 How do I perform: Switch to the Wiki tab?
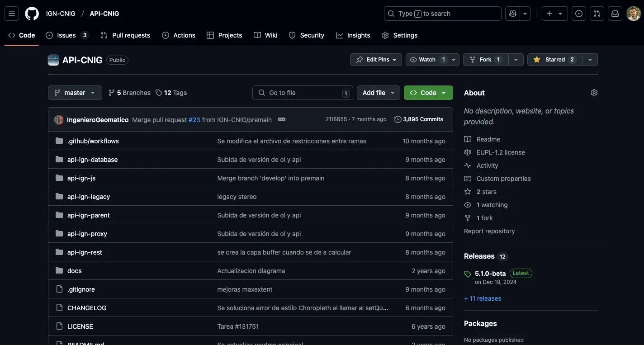[x=265, y=35]
